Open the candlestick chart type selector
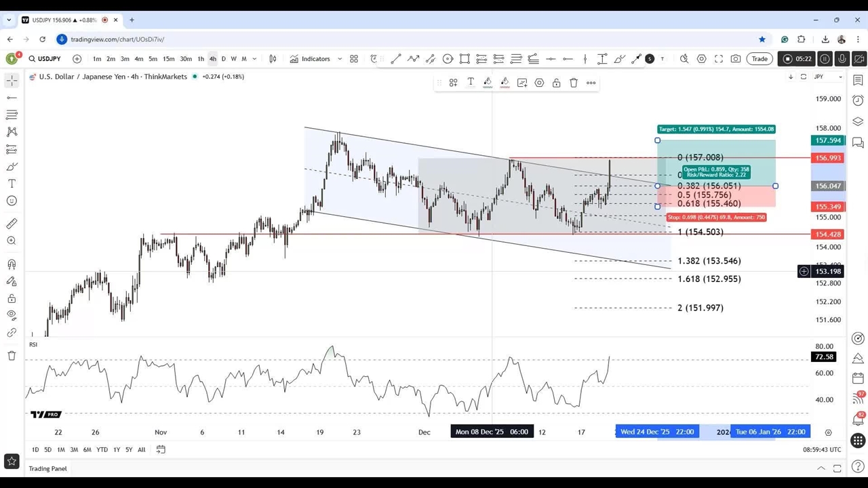 273,59
